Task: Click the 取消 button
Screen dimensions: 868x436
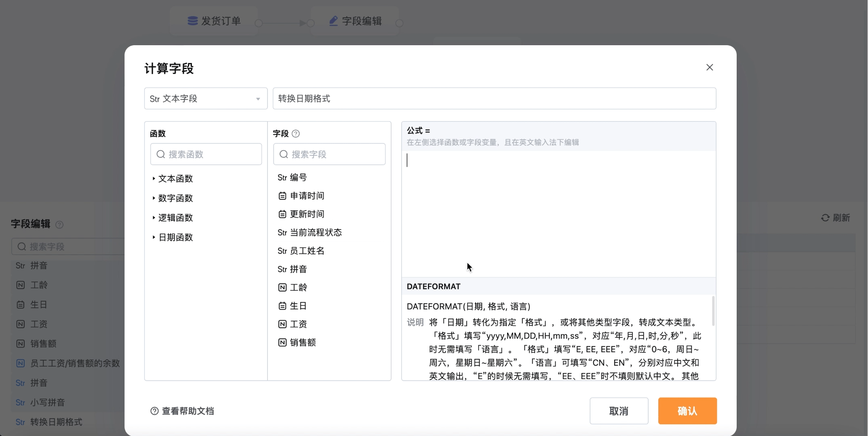Action: 619,411
